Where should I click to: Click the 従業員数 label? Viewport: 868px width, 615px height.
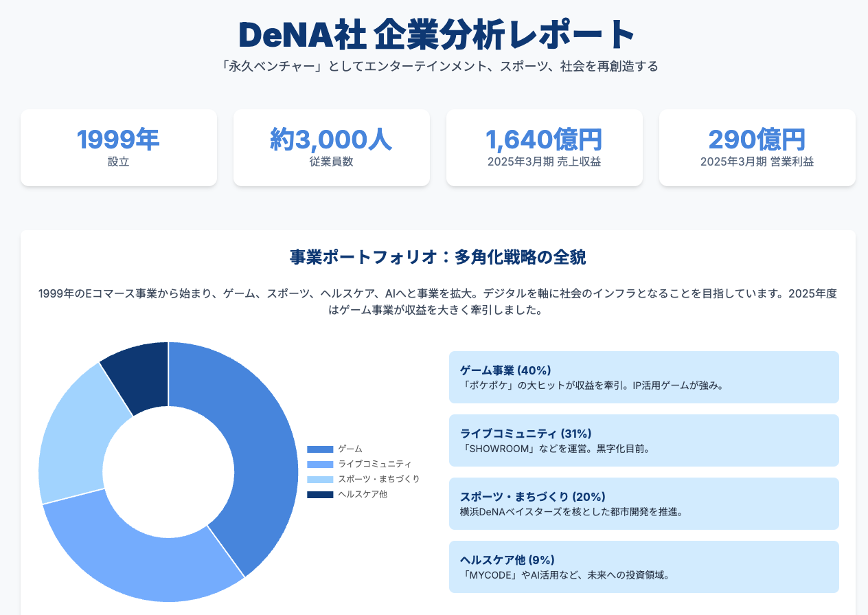tap(332, 163)
